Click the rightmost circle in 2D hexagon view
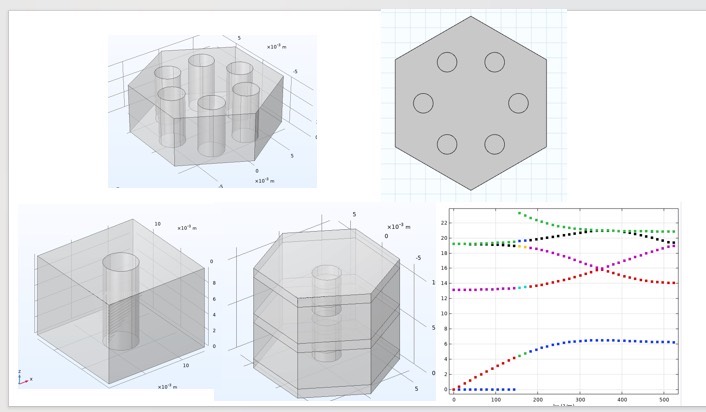The image size is (706, 412). (x=518, y=103)
